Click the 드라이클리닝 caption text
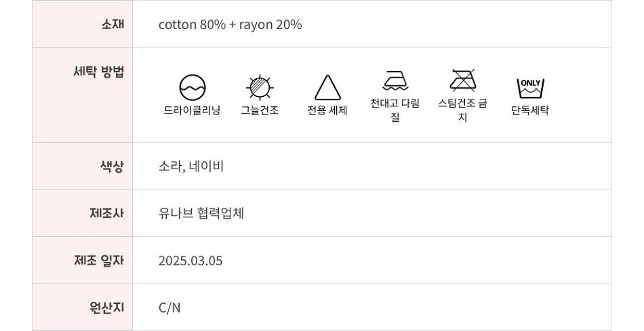The height and width of the screenshot is (331, 644). [193, 110]
